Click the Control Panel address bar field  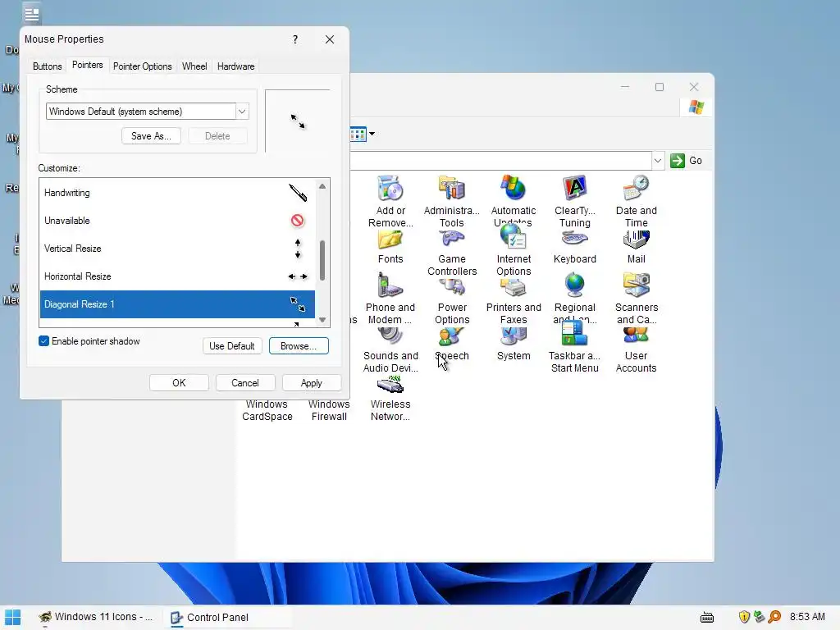(500, 161)
